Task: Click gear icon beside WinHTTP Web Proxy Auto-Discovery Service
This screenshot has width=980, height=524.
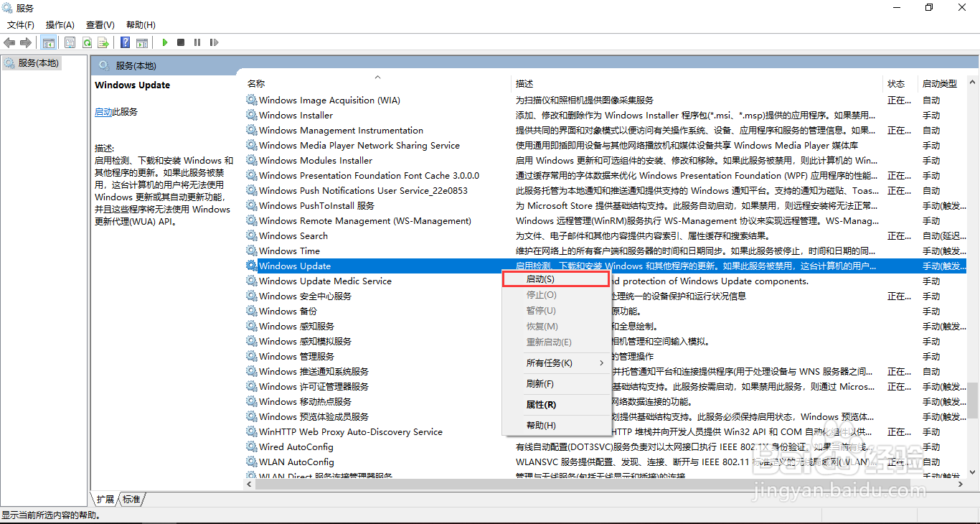Action: pyautogui.click(x=251, y=431)
